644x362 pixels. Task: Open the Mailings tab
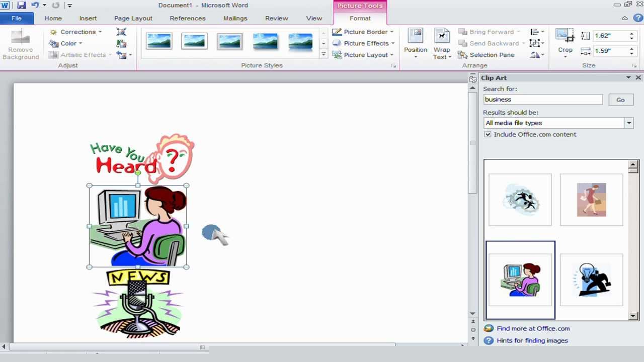point(235,18)
